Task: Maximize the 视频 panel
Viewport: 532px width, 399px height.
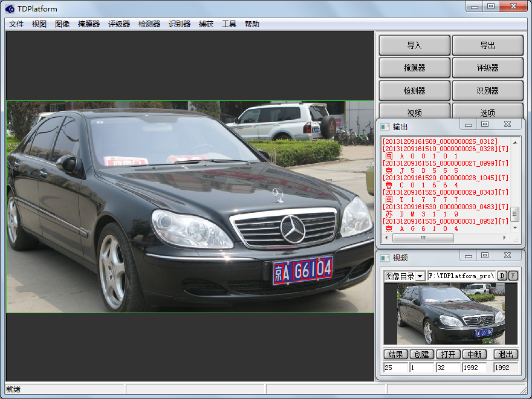Action: pos(485,255)
